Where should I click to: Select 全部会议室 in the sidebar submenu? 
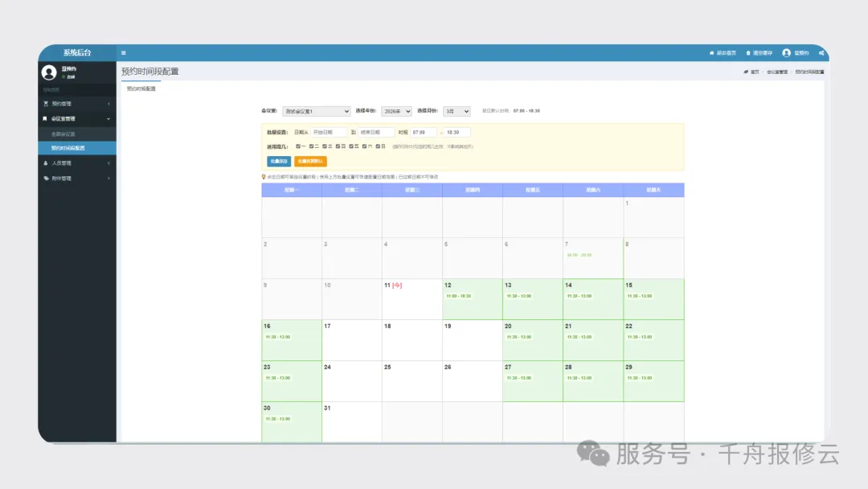pyautogui.click(x=63, y=134)
